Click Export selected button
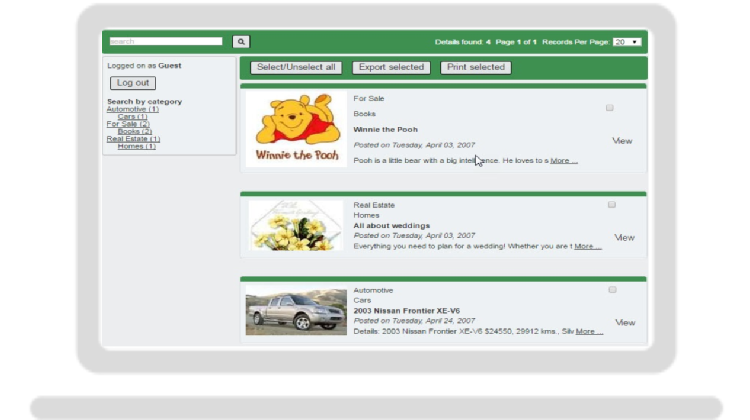Screen dimensions: 750x420 [391, 67]
